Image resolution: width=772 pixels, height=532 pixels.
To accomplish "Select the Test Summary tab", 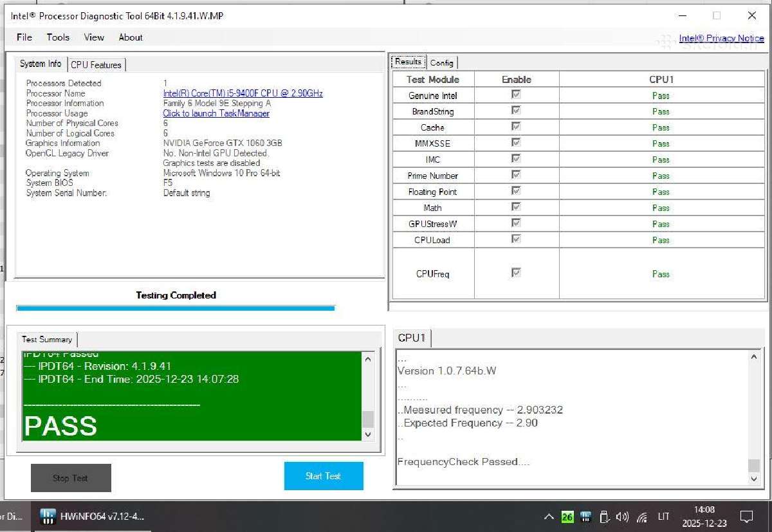I will point(47,339).
